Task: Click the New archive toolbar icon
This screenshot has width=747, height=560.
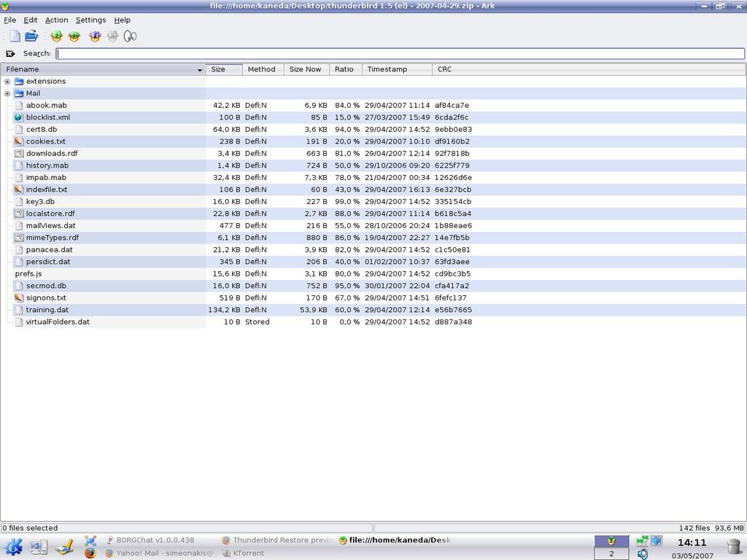Action: pos(15,36)
